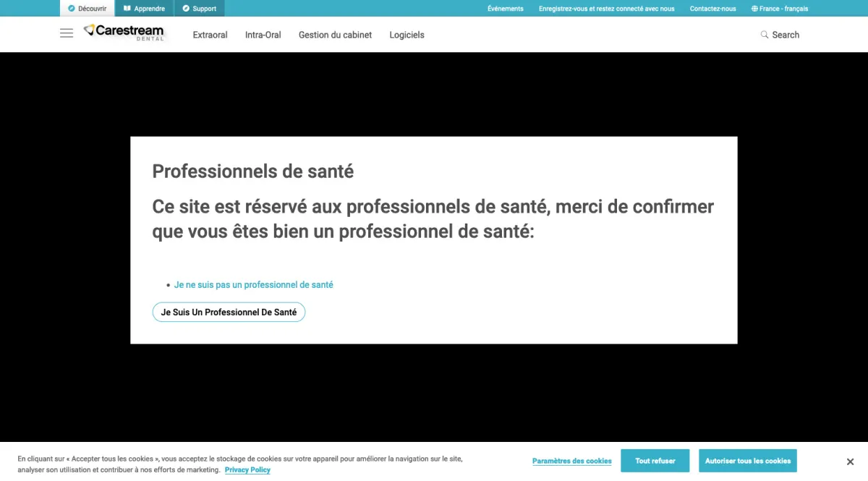868x481 pixels.
Task: Confirm Je Suis Un Professionnel De Santé
Action: [x=229, y=312]
